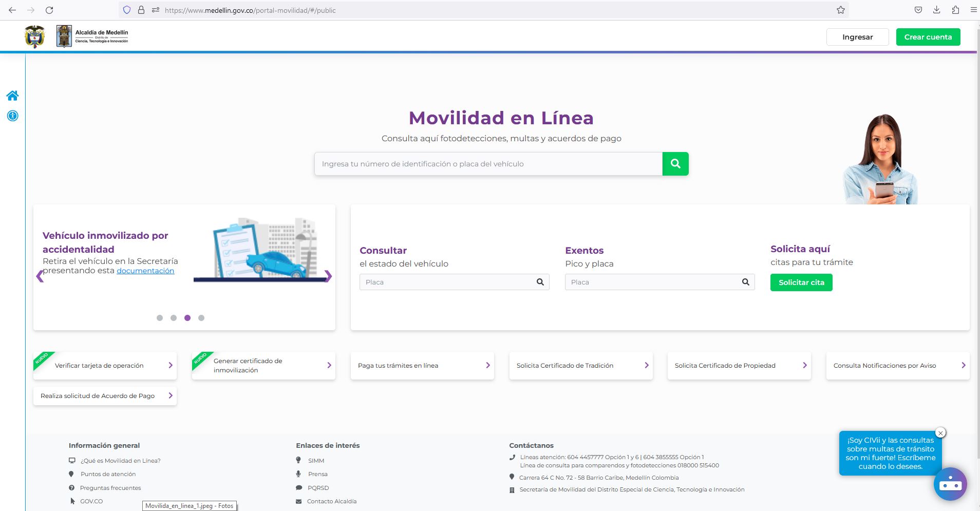Screen dimensions: 980x511
Task: Click the green main search magnifier button
Action: [x=675, y=164]
